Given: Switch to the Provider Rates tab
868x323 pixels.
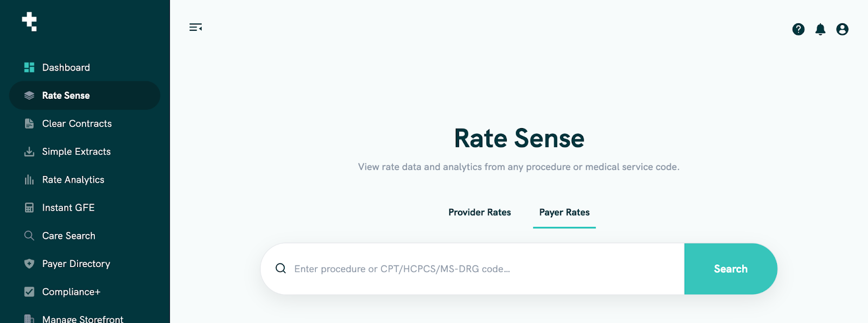Looking at the screenshot, I should click(480, 212).
